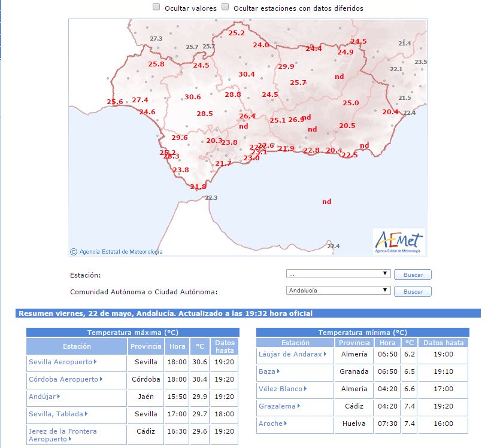The image size is (485, 448).
Task: Open the Comunidad Autónoma dropdown showing Andalucía
Action: 338,291
